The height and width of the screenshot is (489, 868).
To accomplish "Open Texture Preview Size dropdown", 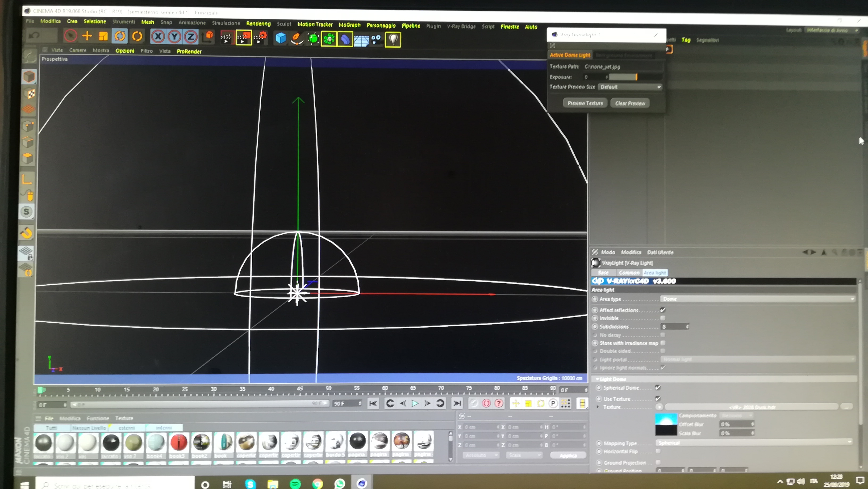I will tap(629, 87).
